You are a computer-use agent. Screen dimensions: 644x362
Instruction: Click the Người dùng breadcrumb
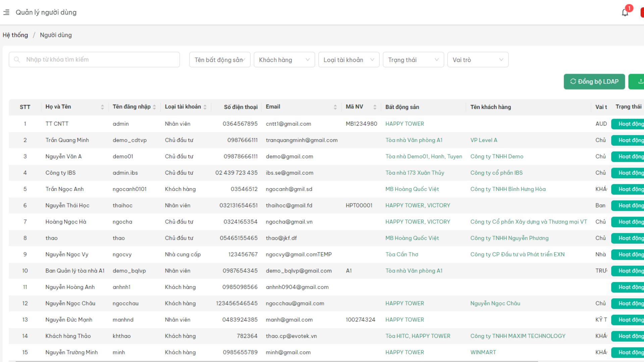point(56,35)
